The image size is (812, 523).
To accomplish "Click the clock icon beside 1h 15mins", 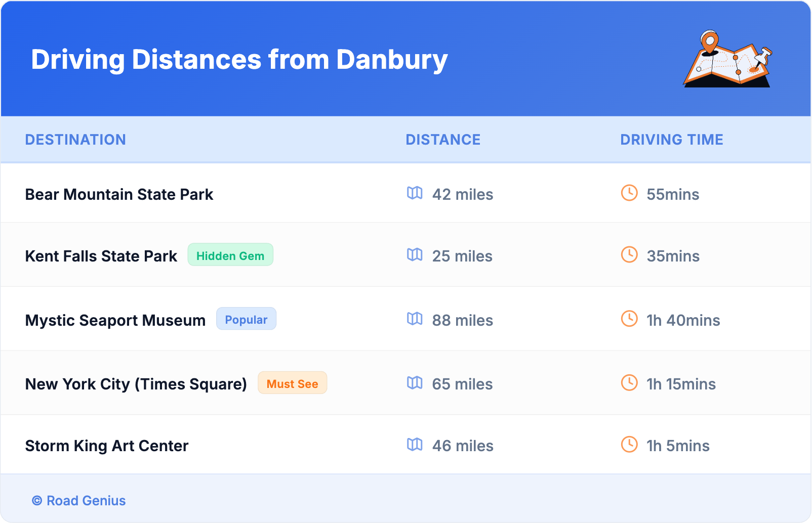I will coord(629,383).
